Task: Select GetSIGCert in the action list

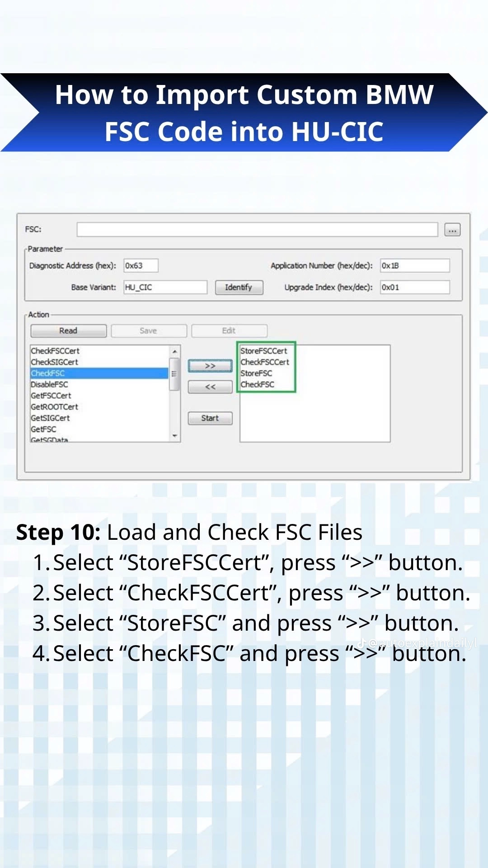Action: tap(51, 418)
